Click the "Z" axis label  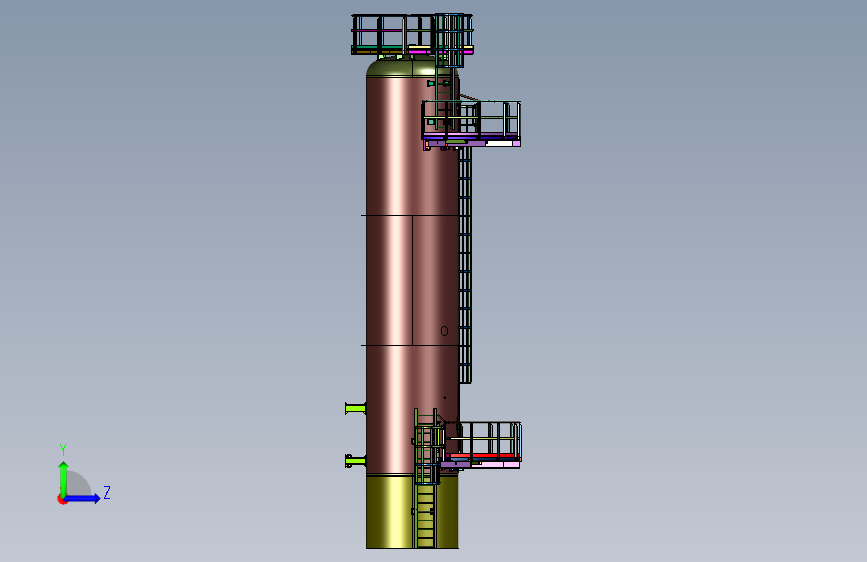point(107,492)
